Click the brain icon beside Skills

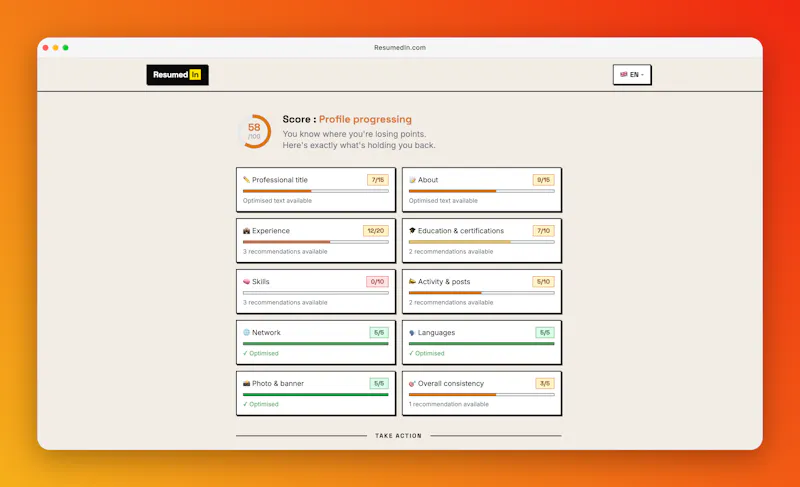coord(246,281)
